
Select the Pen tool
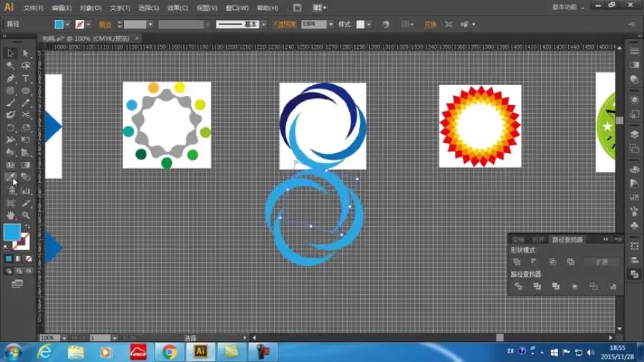pyautogui.click(x=10, y=78)
